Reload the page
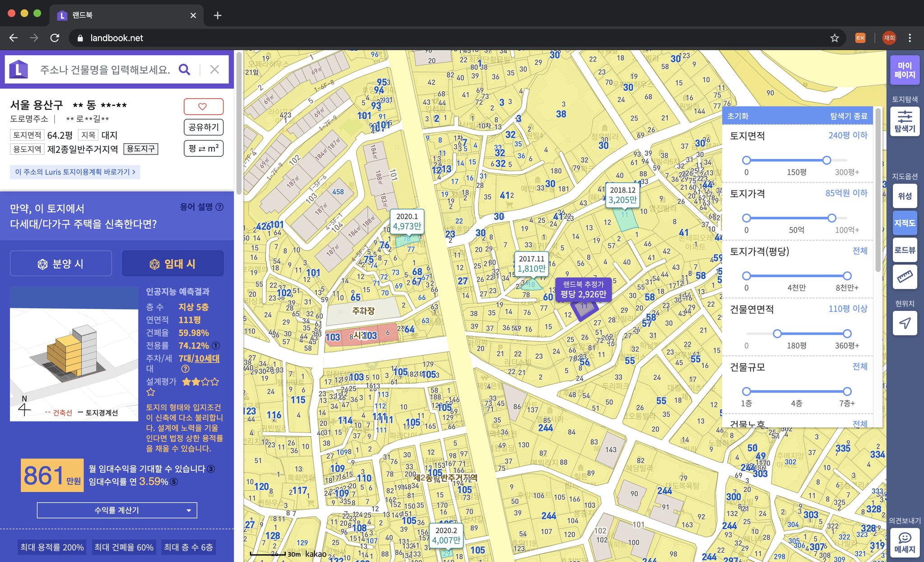 click(55, 38)
